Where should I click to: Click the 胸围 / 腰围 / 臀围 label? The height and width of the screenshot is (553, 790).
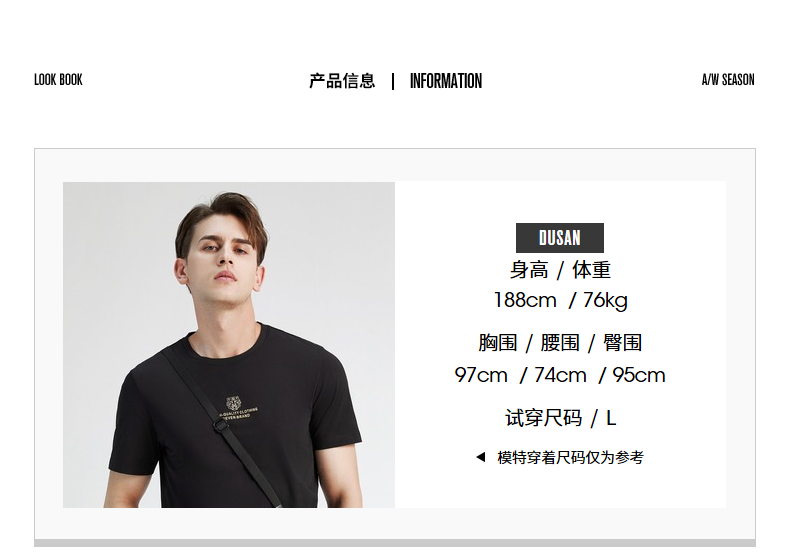[x=560, y=343]
